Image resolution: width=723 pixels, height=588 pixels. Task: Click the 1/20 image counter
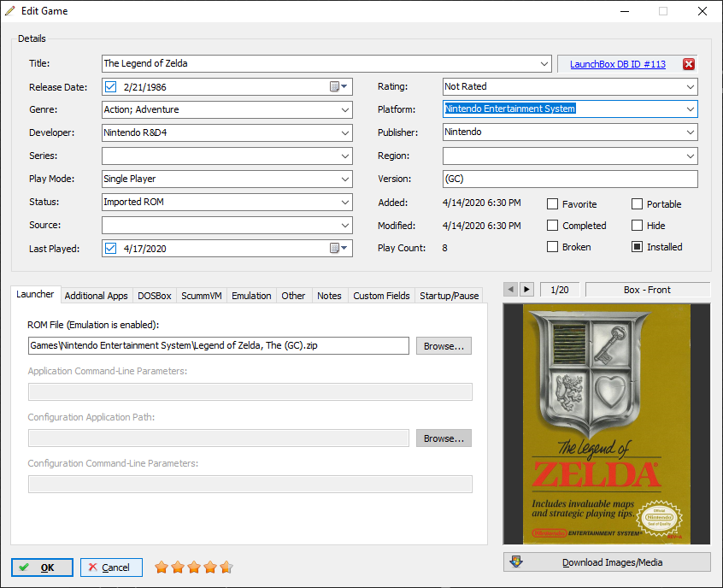pos(559,290)
